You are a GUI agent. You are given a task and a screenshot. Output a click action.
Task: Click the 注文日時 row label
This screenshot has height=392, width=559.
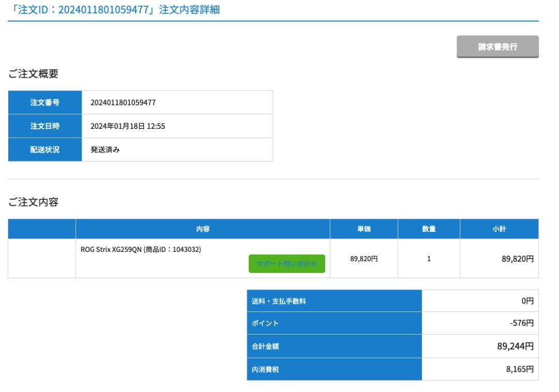[x=45, y=126]
